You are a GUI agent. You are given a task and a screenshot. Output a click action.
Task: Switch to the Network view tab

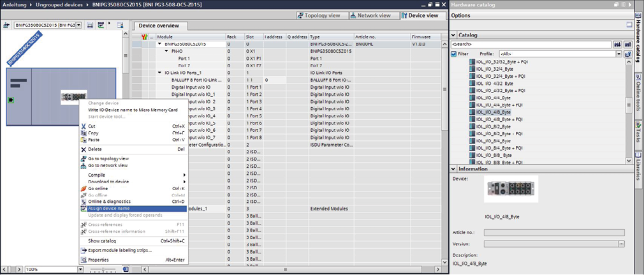pyautogui.click(x=376, y=15)
